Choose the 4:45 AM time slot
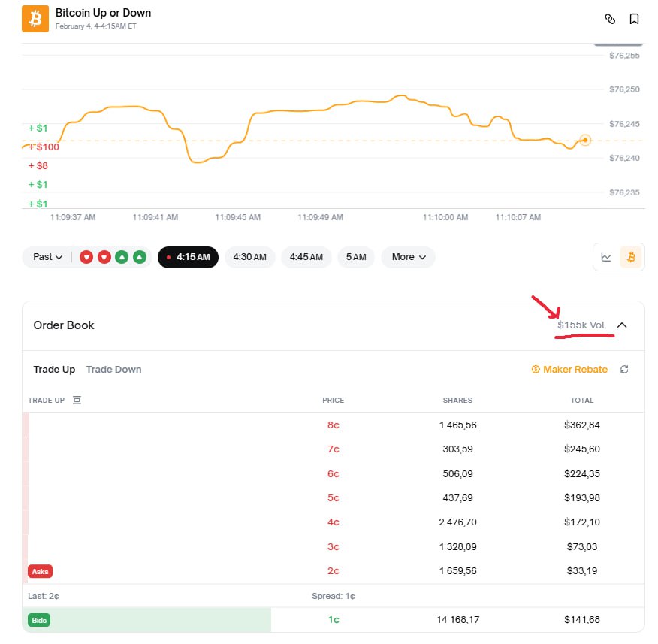This screenshot has width=658, height=644. (x=306, y=257)
